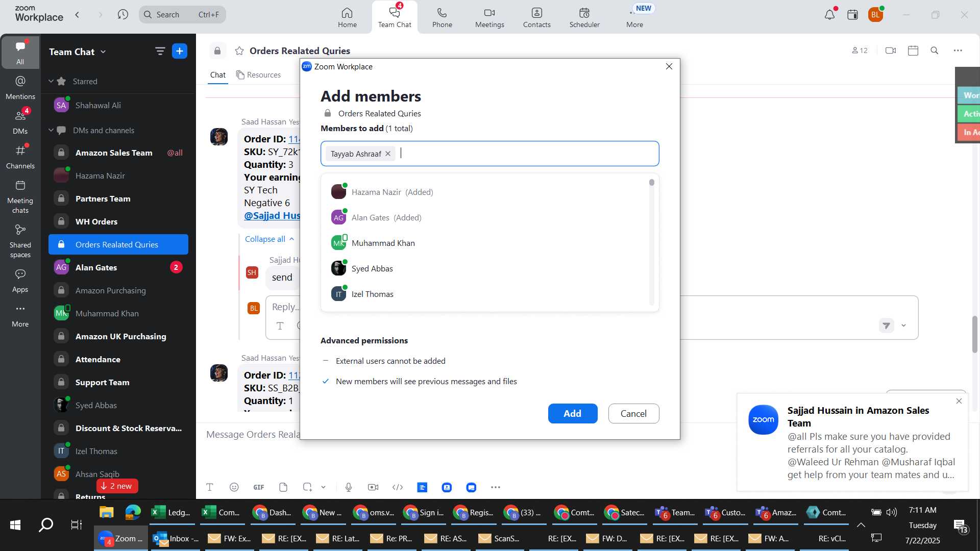Open the calendar icon beside the bell
Screen dimensions: 980x551
[x=852, y=15]
